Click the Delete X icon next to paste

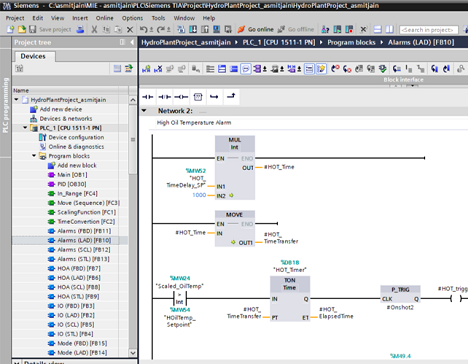coord(130,29)
